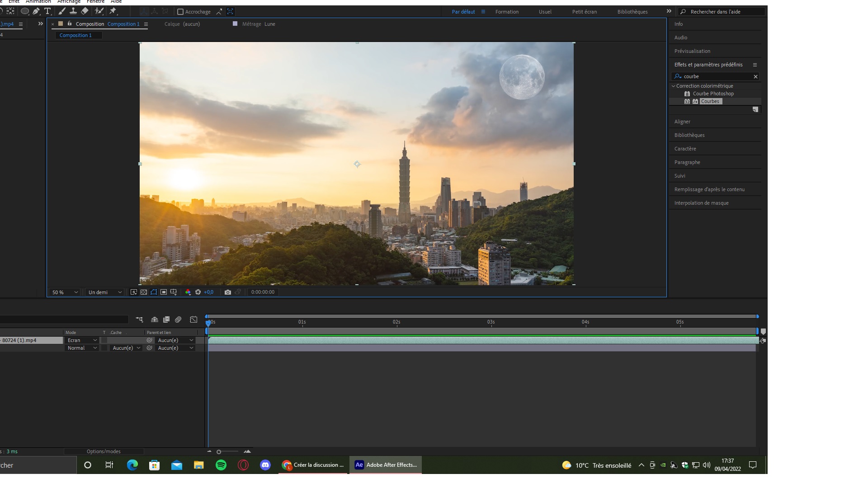Viewport: 868px width, 488px height.
Task: Select the Pen tool
Action: (36, 11)
